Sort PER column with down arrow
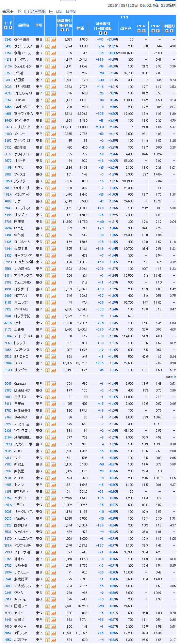 pos(144,31)
